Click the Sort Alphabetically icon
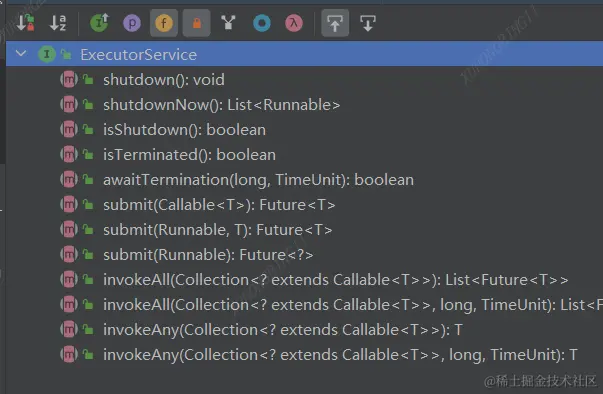Screen dimensions: 603x394 point(58,23)
